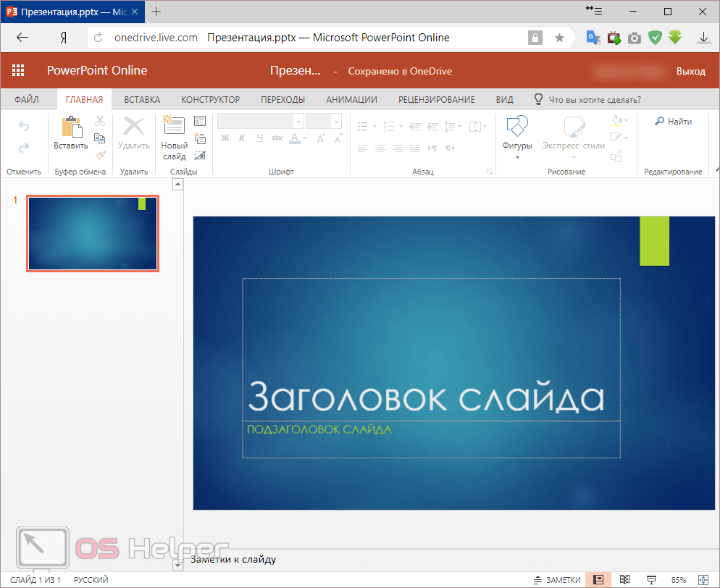This screenshot has height=588, width=720.
Task: Toggle the ЗАМЕТКИ notes pane
Action: click(x=557, y=580)
